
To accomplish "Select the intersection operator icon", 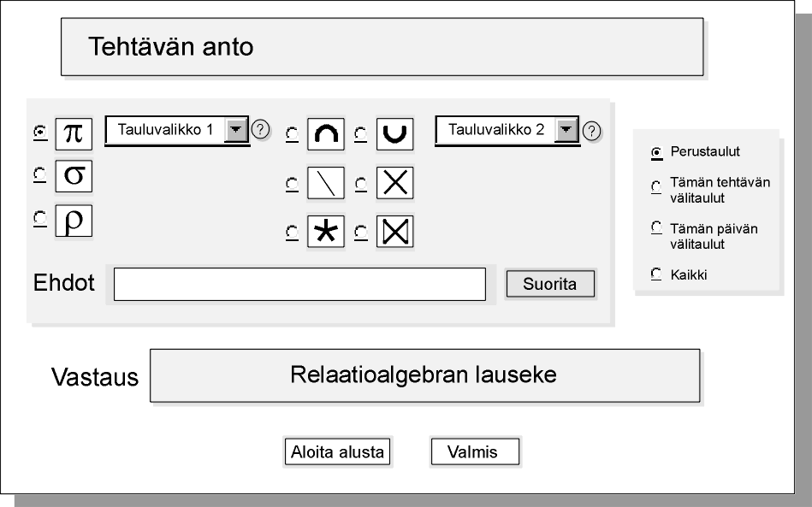I will [x=326, y=134].
